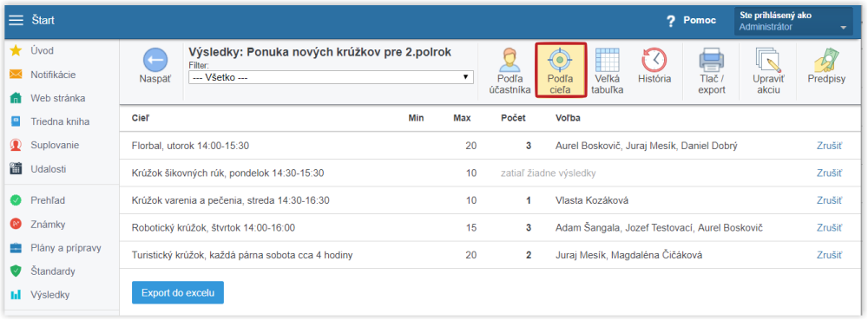Go to Známky in the sidebar
This screenshot has width=868, height=320.
[x=48, y=225]
